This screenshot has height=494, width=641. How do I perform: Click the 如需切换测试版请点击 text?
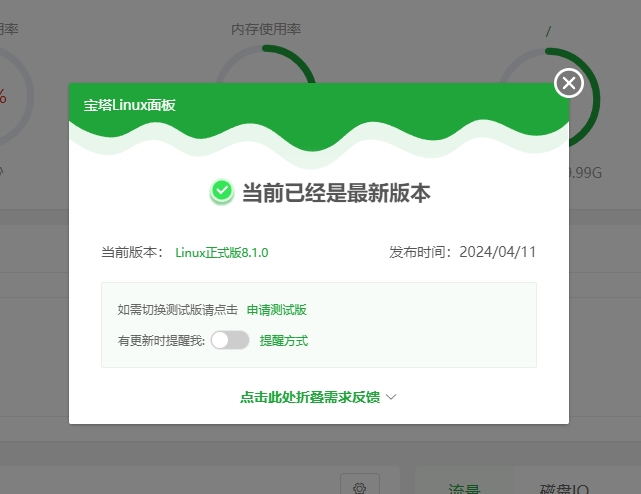coord(177,310)
